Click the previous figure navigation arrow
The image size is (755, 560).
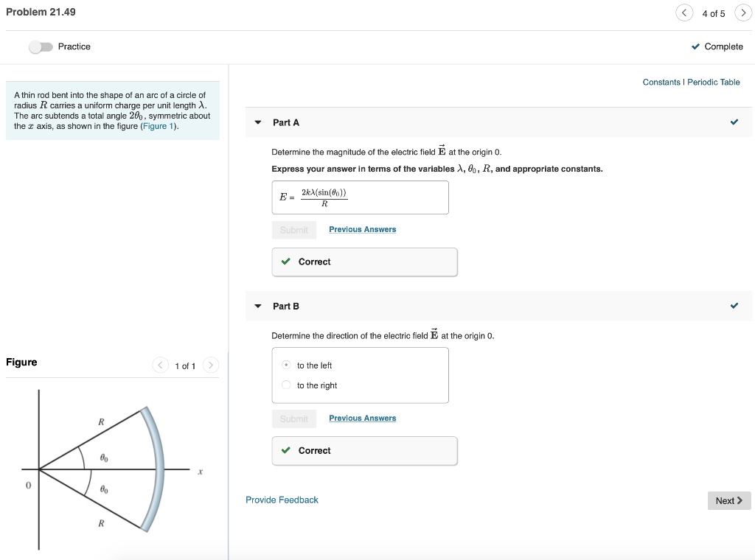[x=160, y=365]
